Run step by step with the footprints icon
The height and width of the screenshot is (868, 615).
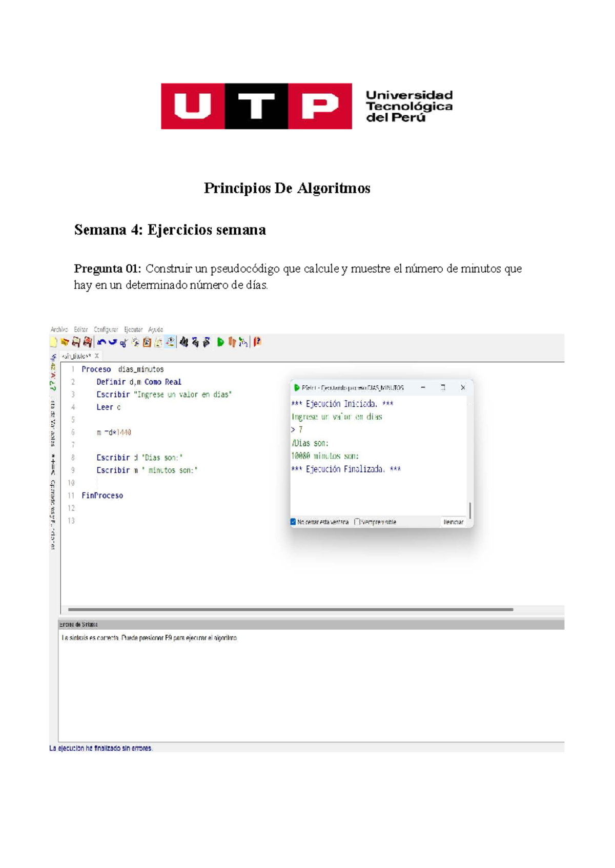pyautogui.click(x=232, y=342)
